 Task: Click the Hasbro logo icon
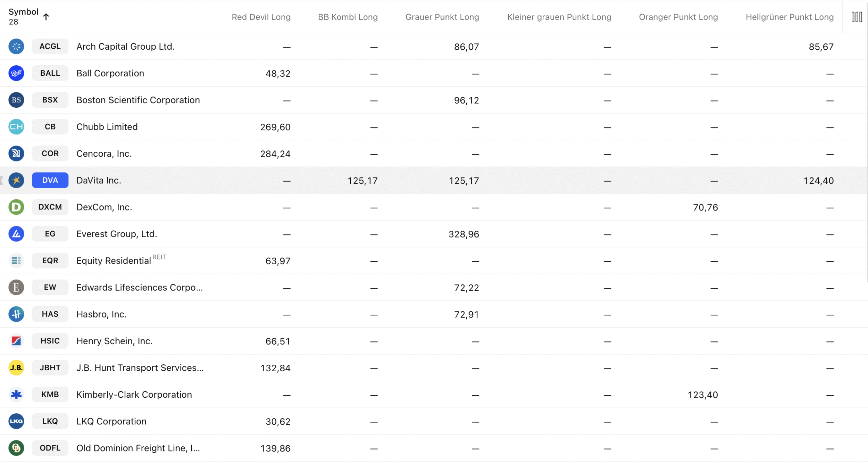(x=16, y=314)
